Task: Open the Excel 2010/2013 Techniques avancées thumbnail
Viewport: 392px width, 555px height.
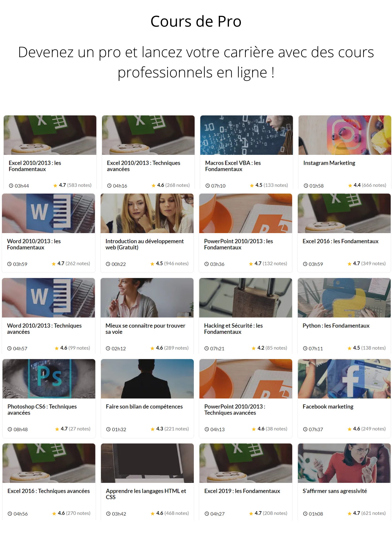Action: pyautogui.click(x=148, y=135)
